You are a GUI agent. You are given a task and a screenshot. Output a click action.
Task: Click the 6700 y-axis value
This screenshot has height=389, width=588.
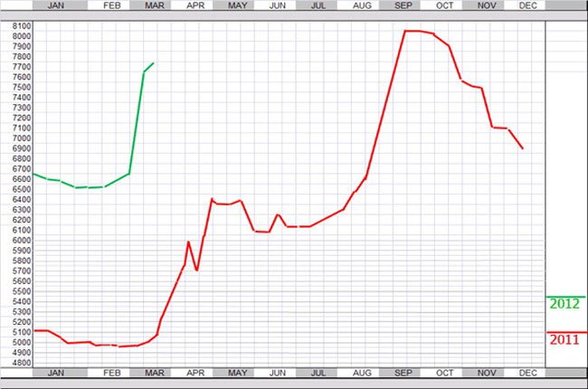[22, 169]
